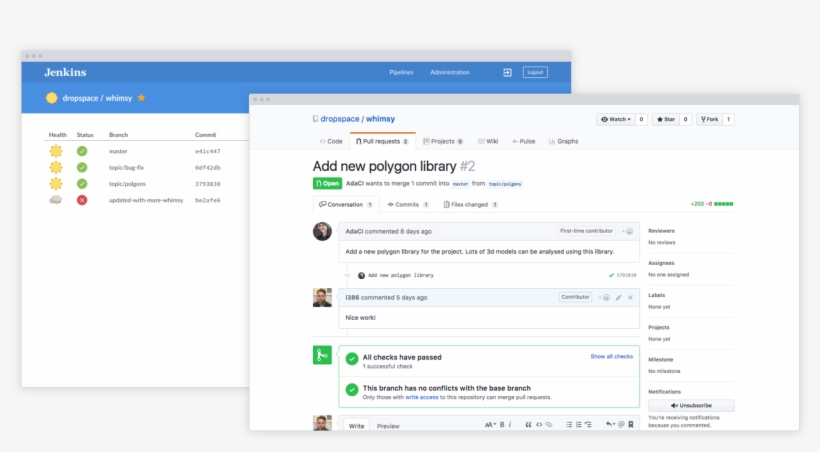Open the Conversation tab of the pull request
The image size is (820, 452).
point(346,205)
